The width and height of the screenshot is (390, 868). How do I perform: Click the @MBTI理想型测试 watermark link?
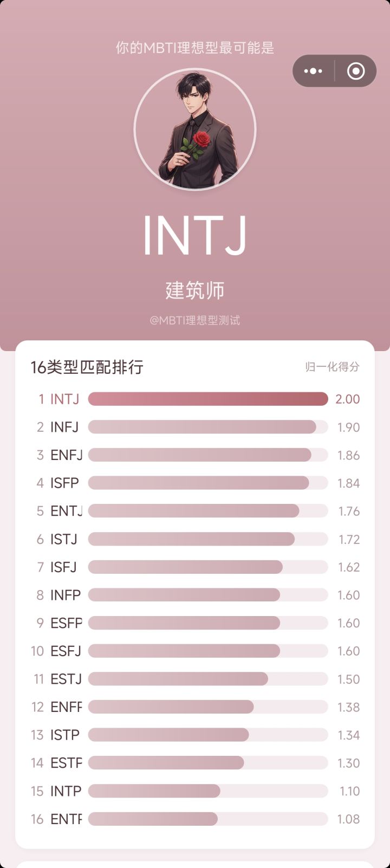click(x=195, y=320)
